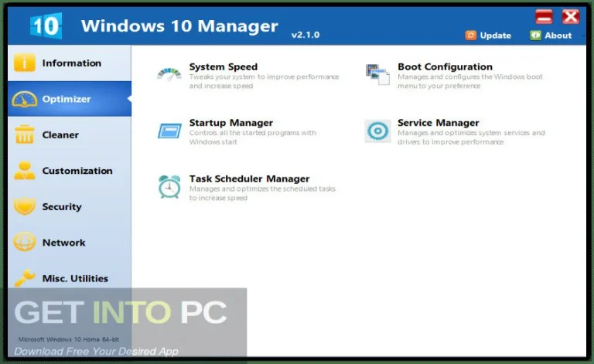The height and width of the screenshot is (364, 594).
Task: Click the Update label
Action: [496, 36]
